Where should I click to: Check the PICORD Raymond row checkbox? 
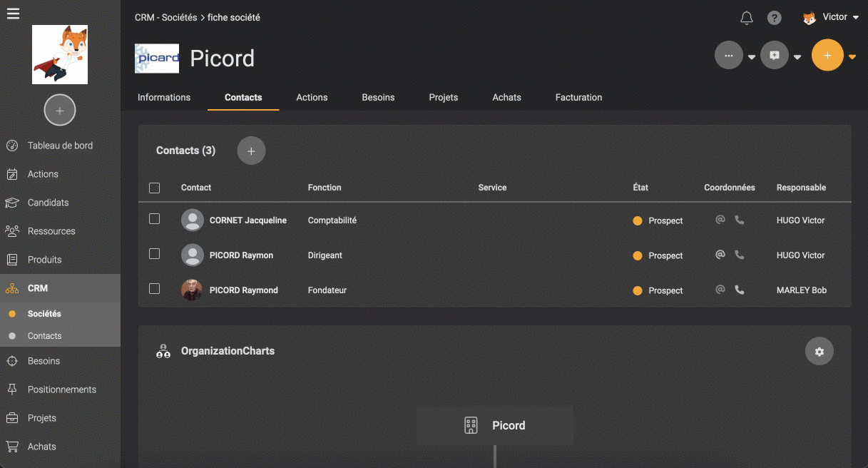[x=154, y=288]
